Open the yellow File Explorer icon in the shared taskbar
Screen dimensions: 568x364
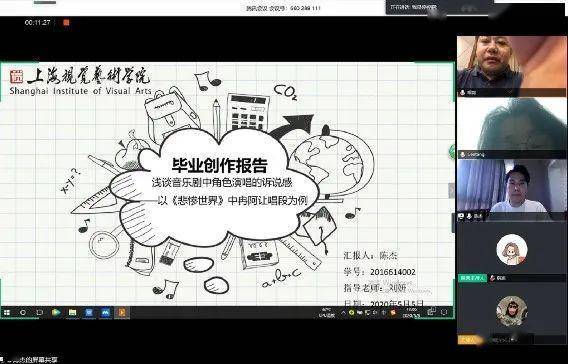click(72, 312)
